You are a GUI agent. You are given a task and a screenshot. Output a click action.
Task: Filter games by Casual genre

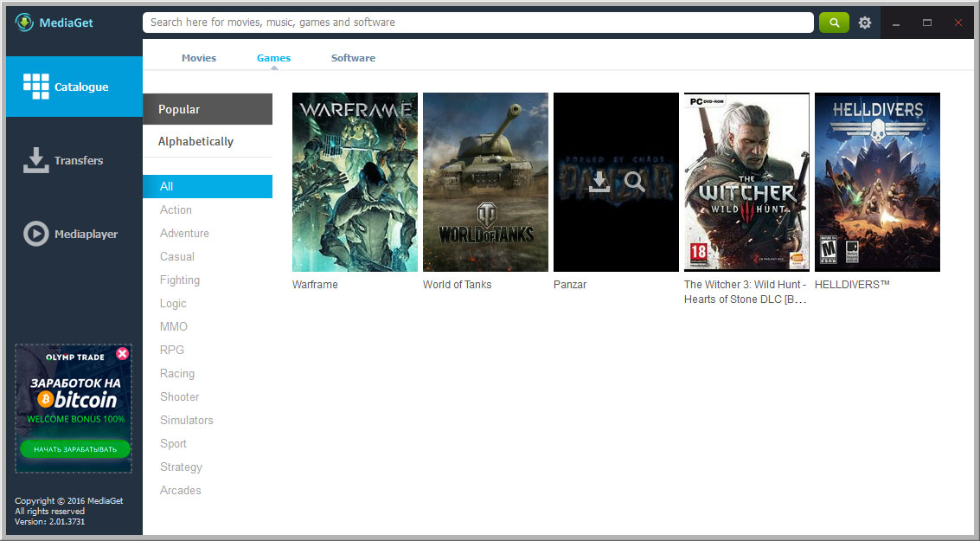pyautogui.click(x=176, y=256)
